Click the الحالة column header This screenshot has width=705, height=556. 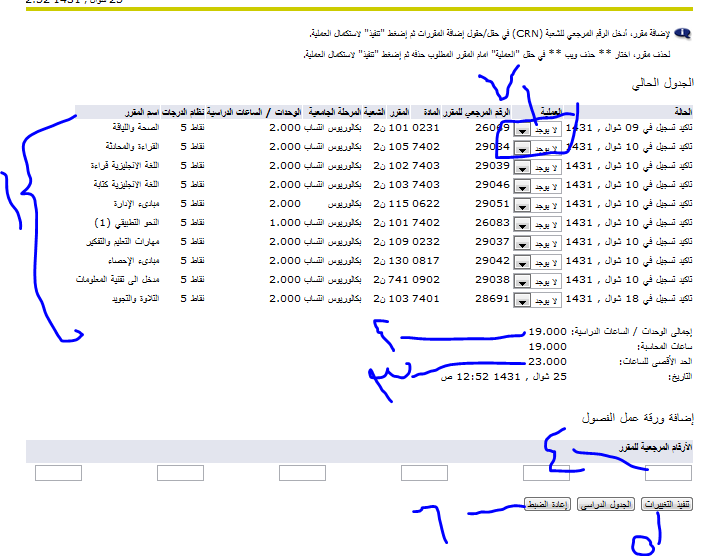(683, 111)
